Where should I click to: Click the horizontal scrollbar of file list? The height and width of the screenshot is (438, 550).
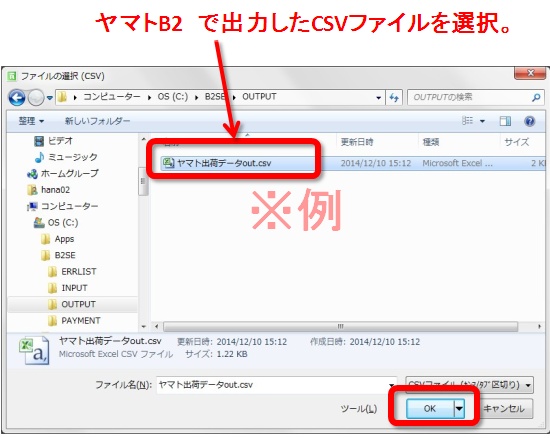(340, 326)
